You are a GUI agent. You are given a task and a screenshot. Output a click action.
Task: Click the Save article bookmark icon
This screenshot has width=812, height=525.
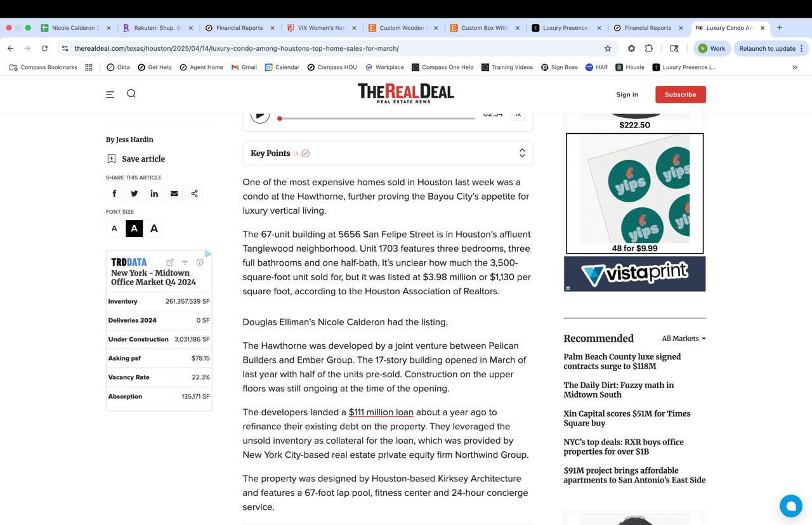point(112,159)
